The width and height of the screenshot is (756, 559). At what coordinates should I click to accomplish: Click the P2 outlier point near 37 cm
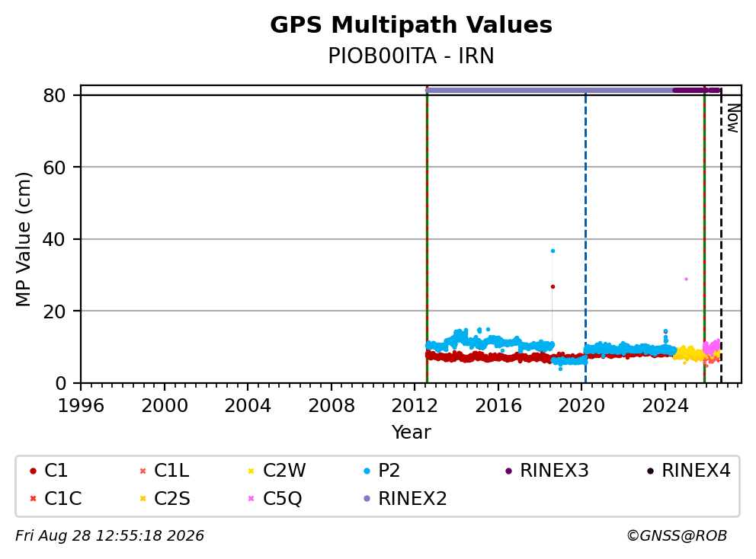tap(553, 251)
